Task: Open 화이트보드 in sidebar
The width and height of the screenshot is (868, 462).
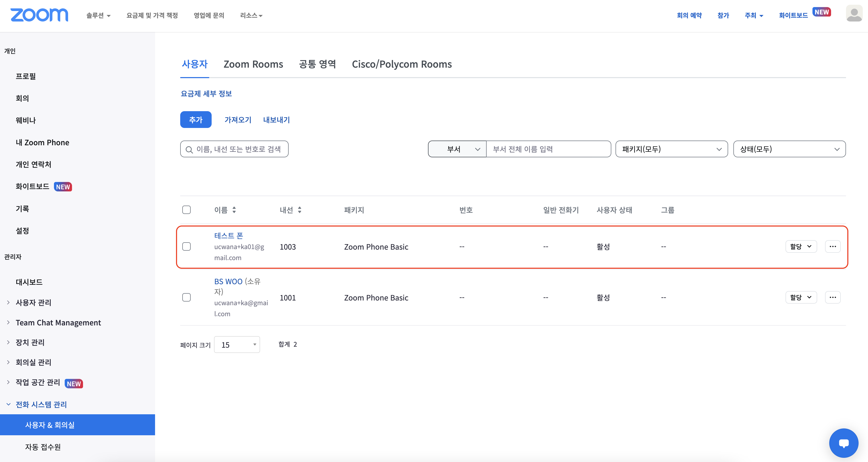Action: (x=32, y=186)
